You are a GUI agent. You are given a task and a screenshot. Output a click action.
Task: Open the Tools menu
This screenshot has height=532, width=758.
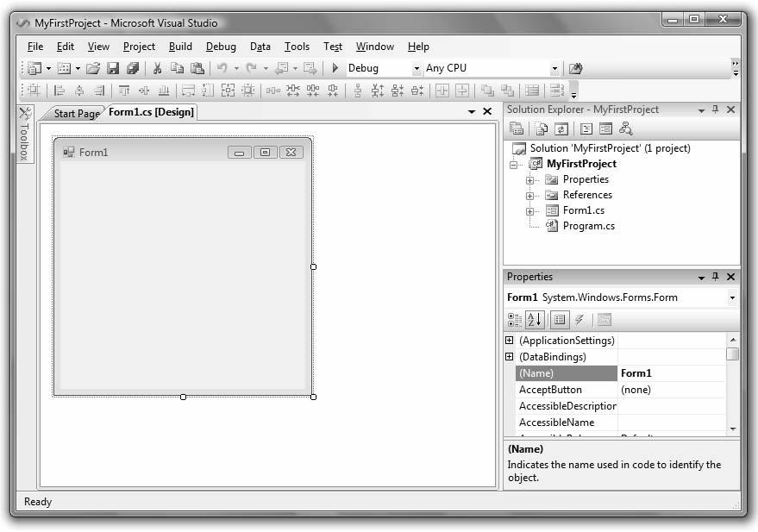pos(297,47)
